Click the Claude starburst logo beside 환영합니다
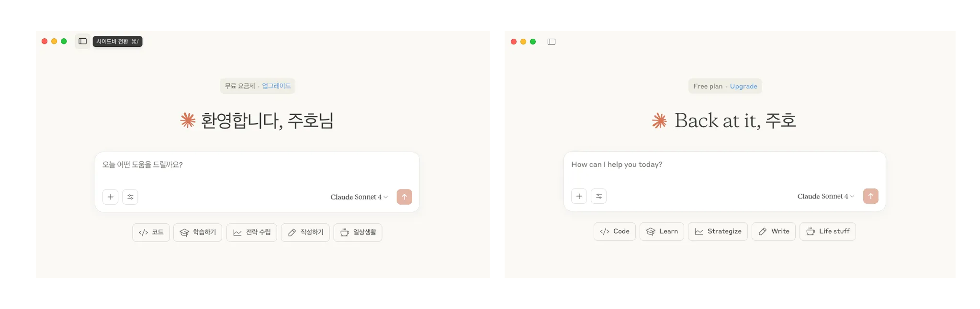The image size is (980, 309). click(188, 120)
